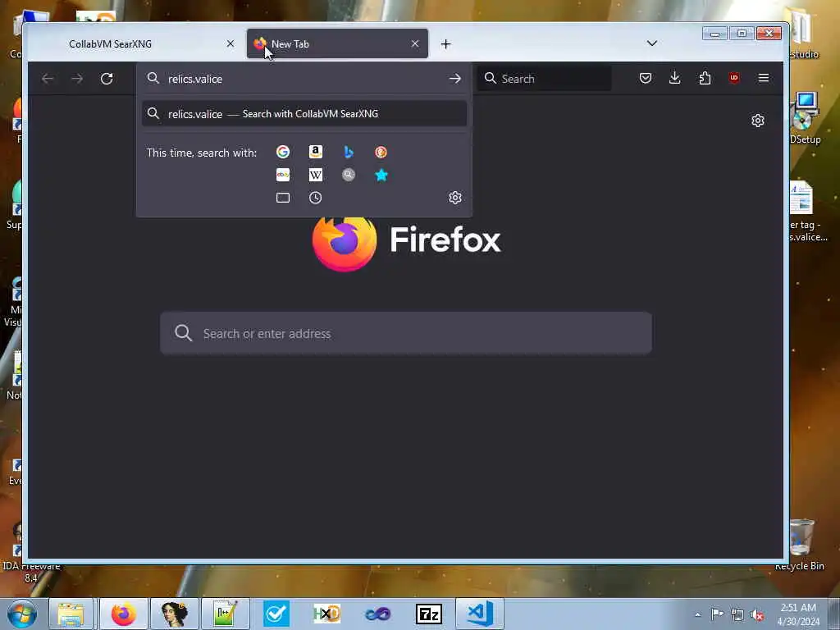
Task: Open 7-Zip from the taskbar
Action: [428, 614]
